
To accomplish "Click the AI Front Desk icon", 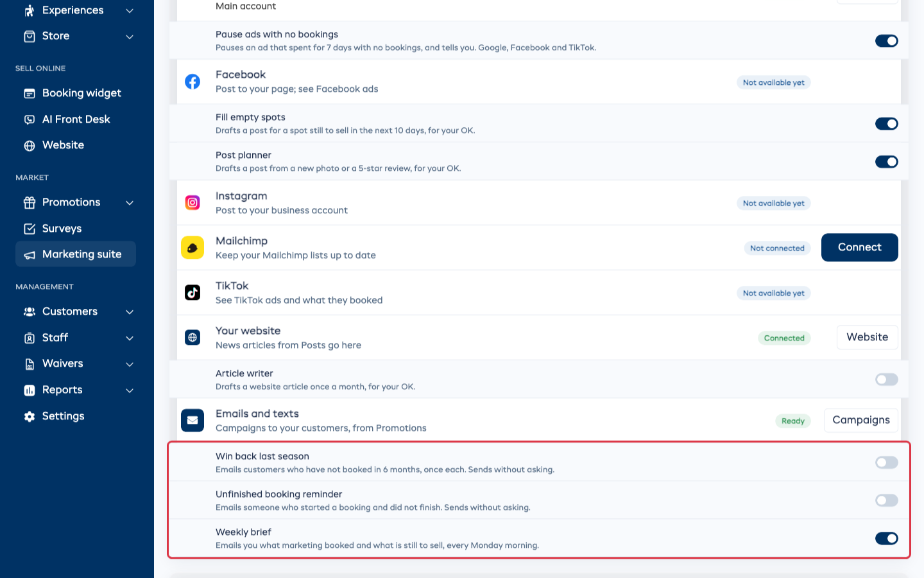I will pyautogui.click(x=30, y=119).
